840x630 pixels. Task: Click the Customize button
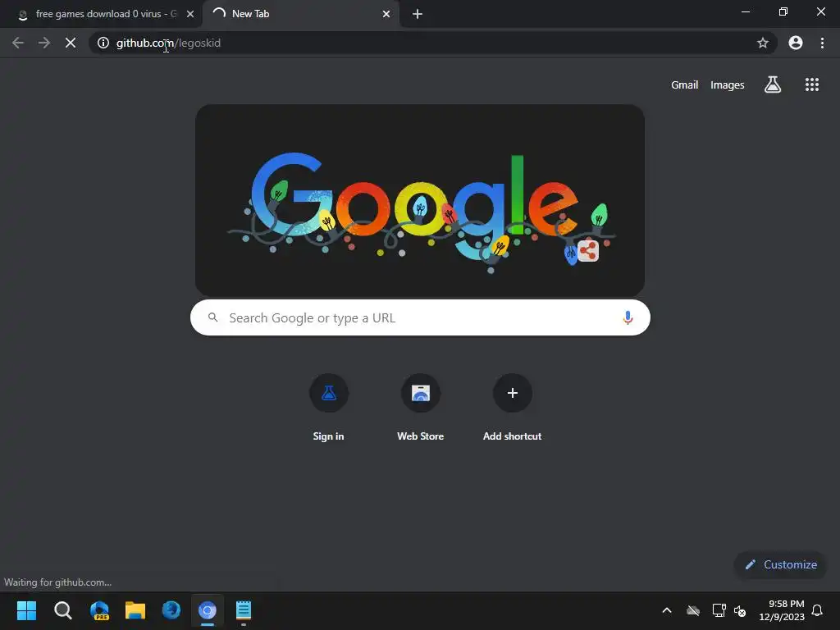[781, 564]
